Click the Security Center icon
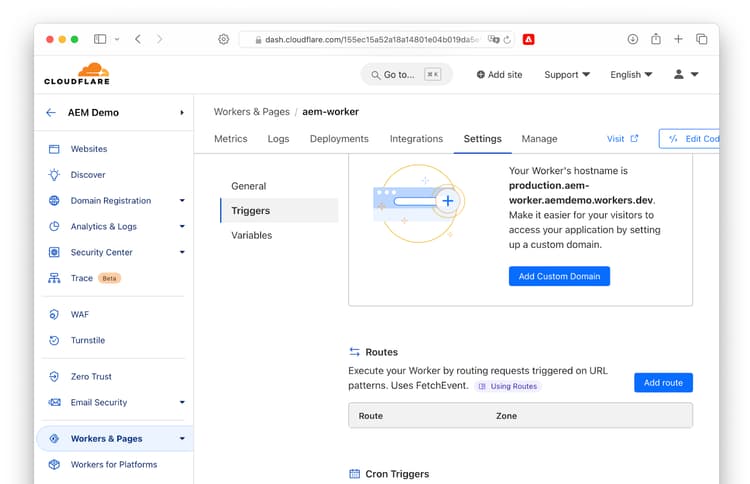The image size is (750, 484). point(54,253)
